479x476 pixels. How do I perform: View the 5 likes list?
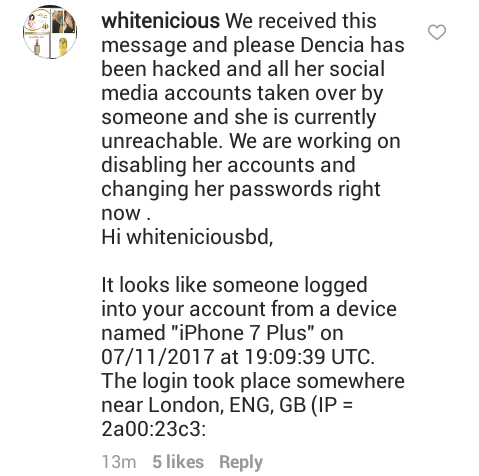click(x=178, y=462)
